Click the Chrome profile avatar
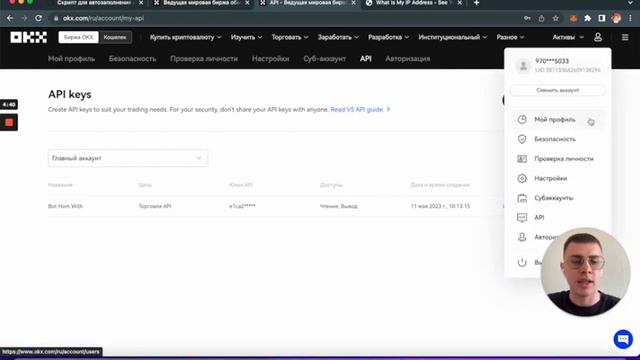This screenshot has width=640, height=360. tap(616, 18)
